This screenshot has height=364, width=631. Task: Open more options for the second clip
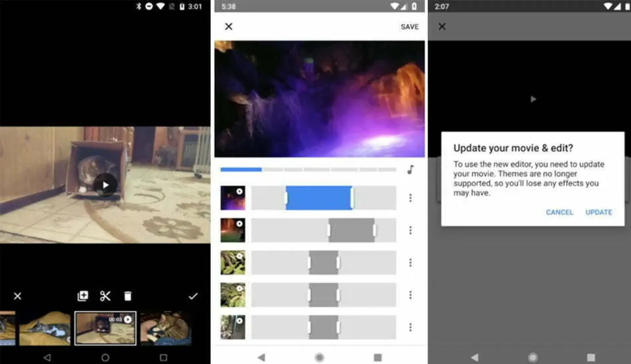click(410, 230)
